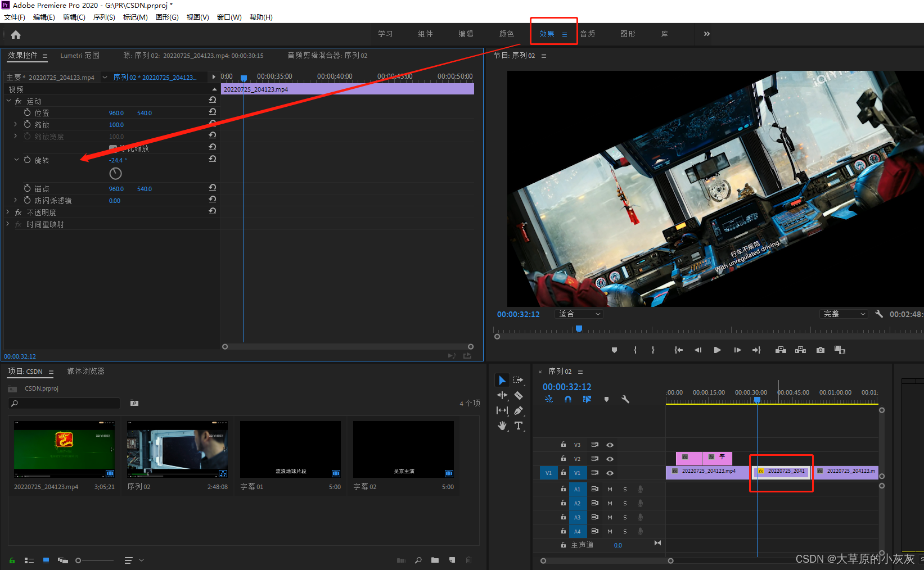The height and width of the screenshot is (570, 924).
Task: Click new bin folder icon in Project panel
Action: pyautogui.click(x=435, y=560)
